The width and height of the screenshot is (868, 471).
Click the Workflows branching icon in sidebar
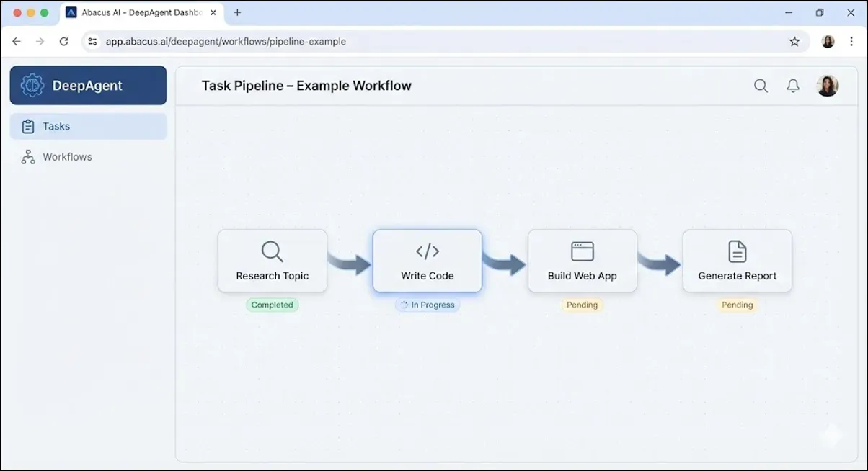pyautogui.click(x=27, y=156)
